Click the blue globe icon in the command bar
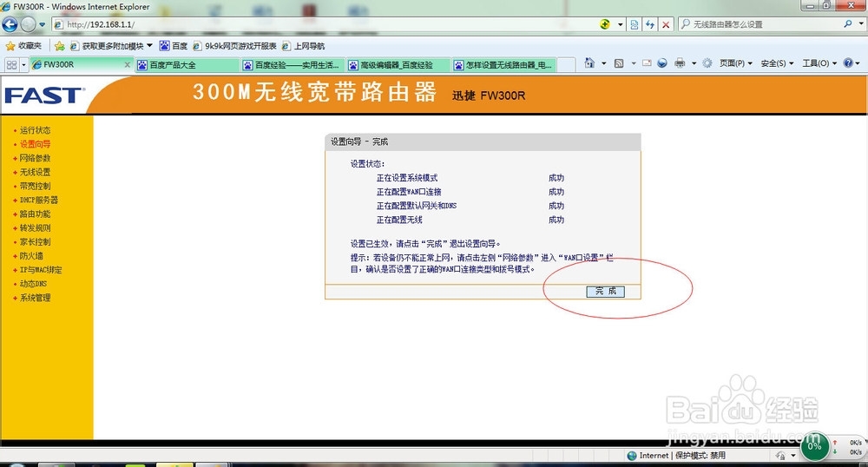Screen dimensions: 868x467 coord(662,63)
